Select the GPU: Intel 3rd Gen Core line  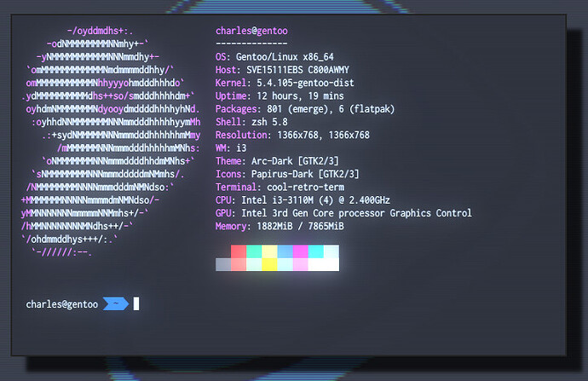[343, 213]
